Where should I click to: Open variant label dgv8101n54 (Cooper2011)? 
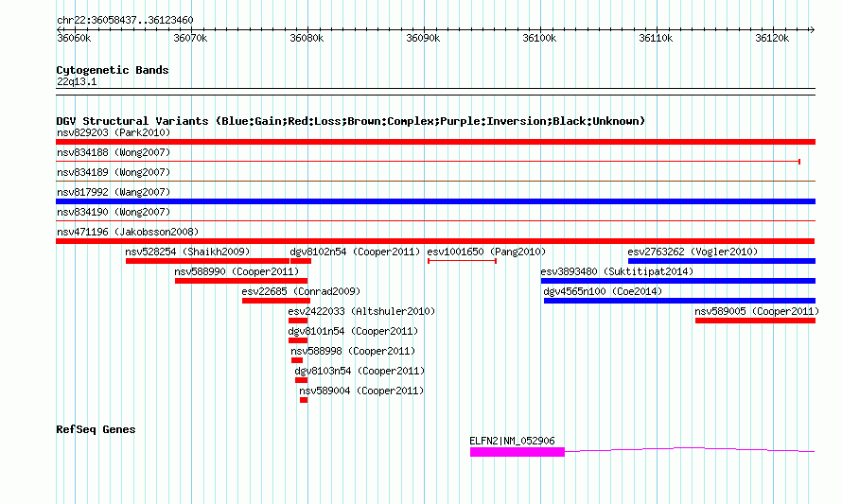tap(353, 331)
